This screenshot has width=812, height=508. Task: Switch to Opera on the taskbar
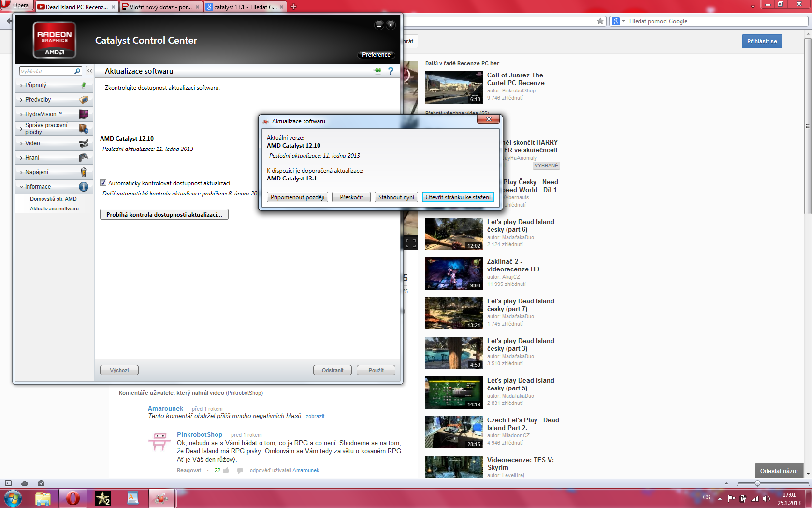73,498
